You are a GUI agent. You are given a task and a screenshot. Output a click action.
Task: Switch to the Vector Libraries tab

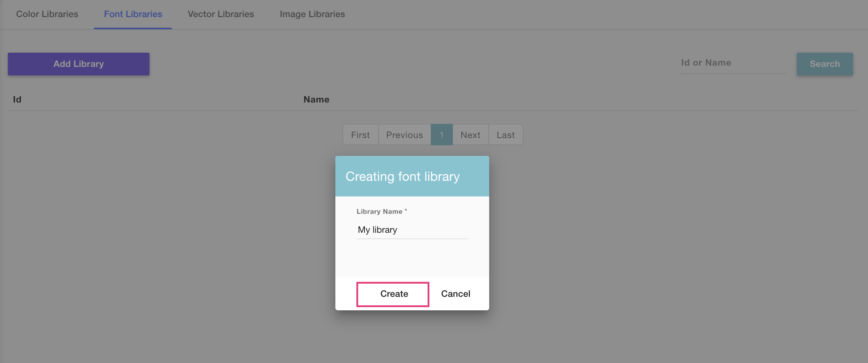pos(220,14)
